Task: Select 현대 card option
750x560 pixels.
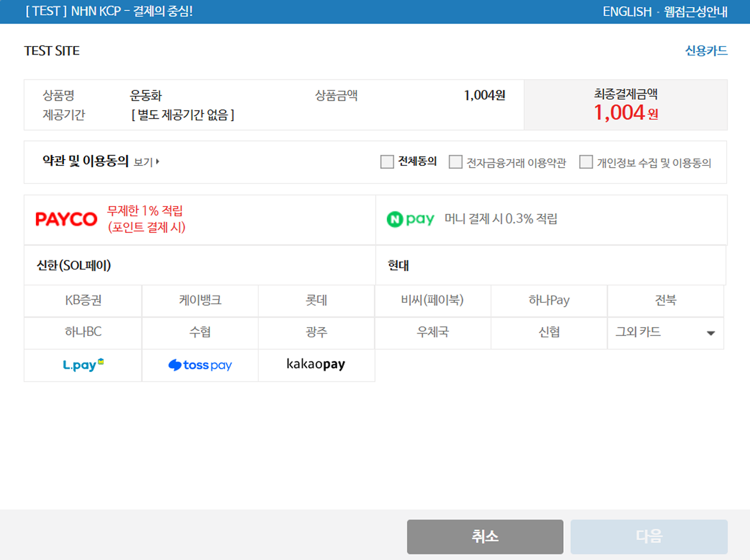Action: pyautogui.click(x=551, y=266)
